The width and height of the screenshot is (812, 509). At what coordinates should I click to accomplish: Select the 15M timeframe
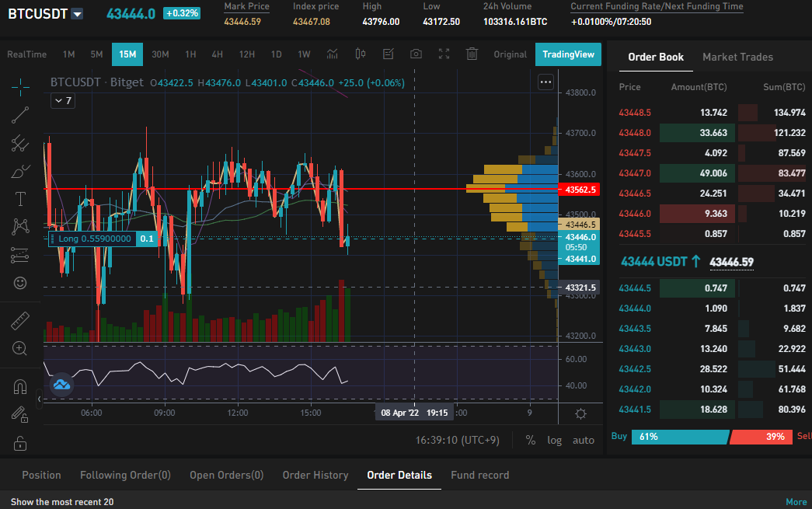coord(127,54)
